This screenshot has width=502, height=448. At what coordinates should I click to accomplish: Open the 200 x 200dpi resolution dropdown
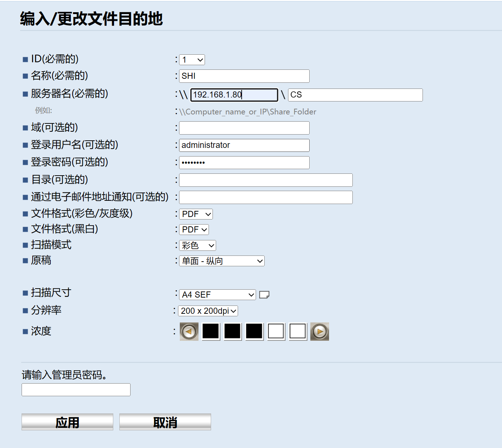(x=208, y=311)
